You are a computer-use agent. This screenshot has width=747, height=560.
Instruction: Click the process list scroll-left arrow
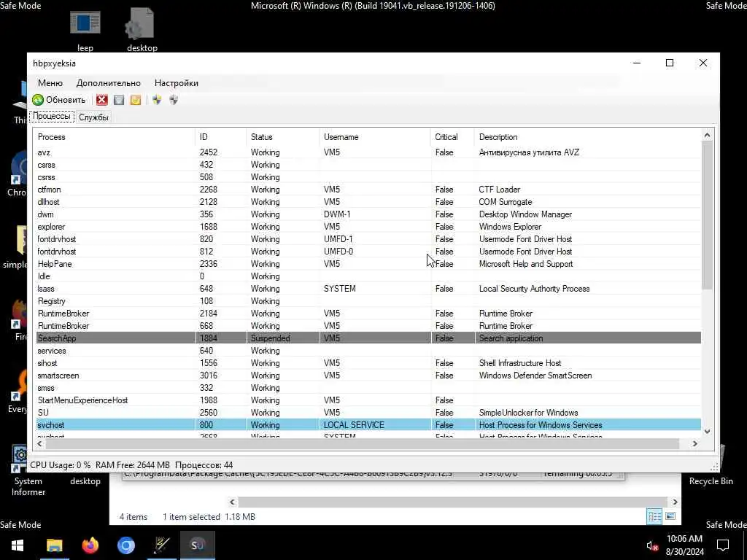click(40, 443)
